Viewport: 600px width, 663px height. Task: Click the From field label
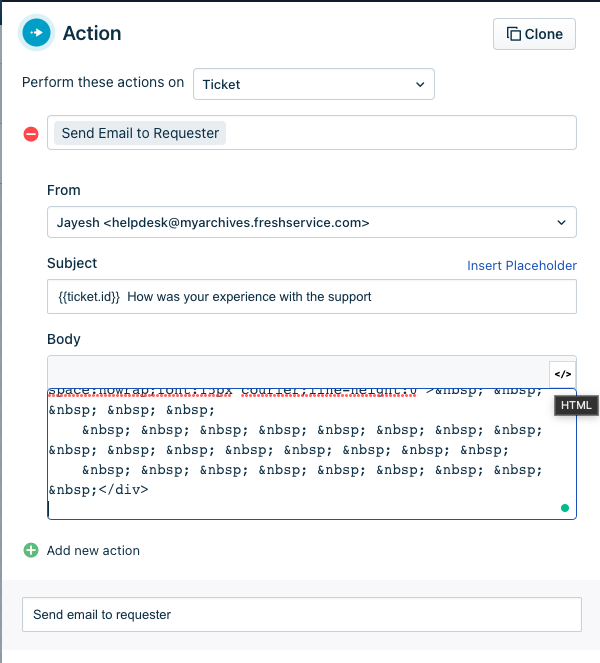tap(64, 190)
